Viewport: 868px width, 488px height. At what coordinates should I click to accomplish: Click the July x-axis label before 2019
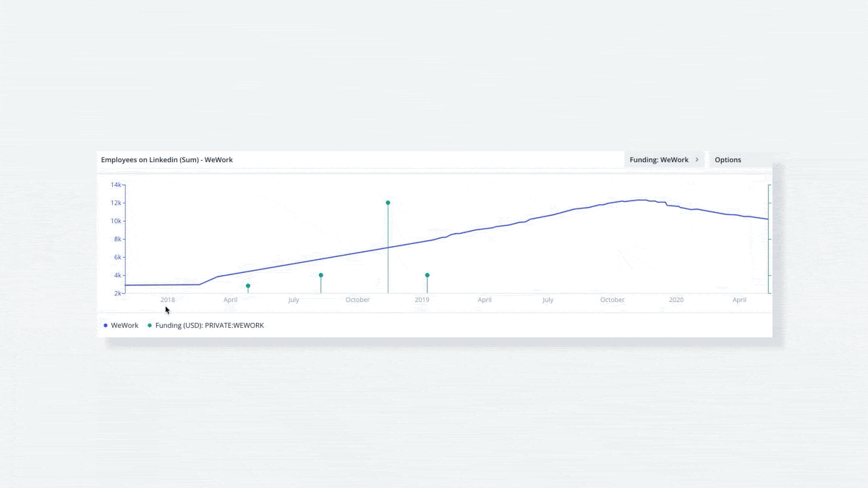click(x=293, y=300)
